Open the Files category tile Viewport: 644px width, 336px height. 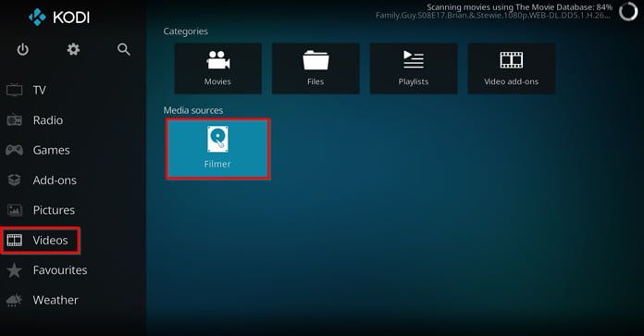pyautogui.click(x=316, y=68)
